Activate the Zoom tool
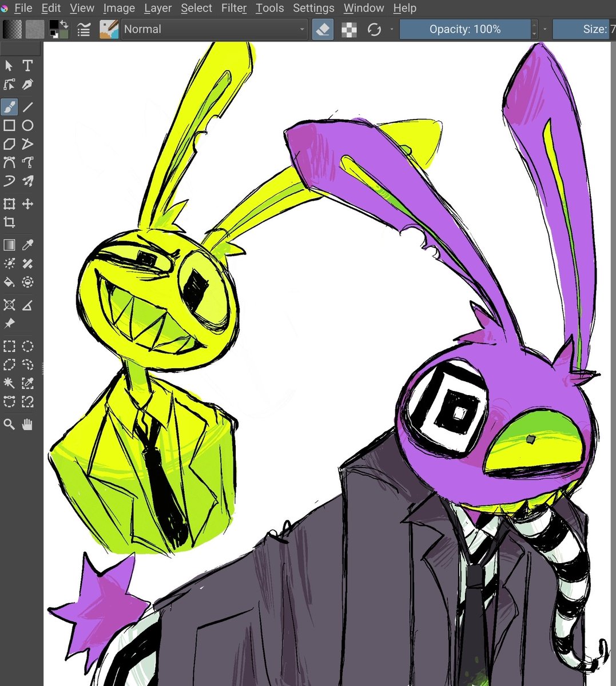616x686 pixels. [x=9, y=424]
